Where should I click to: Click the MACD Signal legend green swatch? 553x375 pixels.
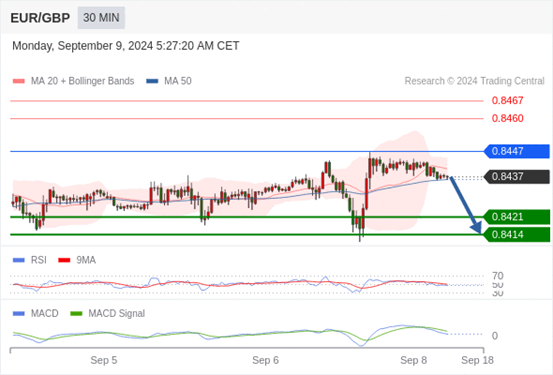76,314
